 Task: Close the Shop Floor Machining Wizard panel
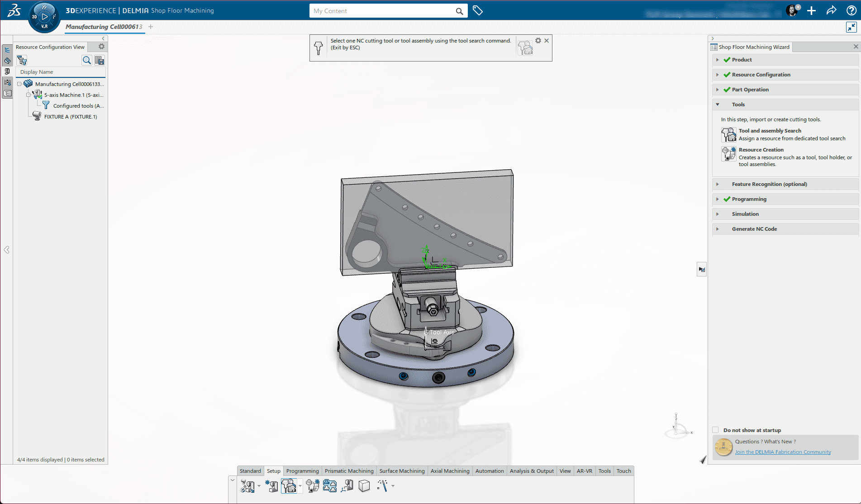[x=856, y=47]
